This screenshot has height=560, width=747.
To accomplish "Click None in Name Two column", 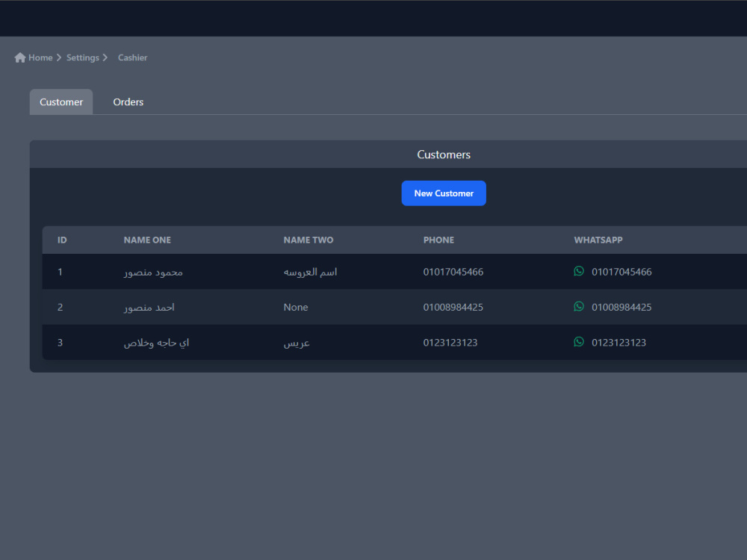I will tap(296, 307).
